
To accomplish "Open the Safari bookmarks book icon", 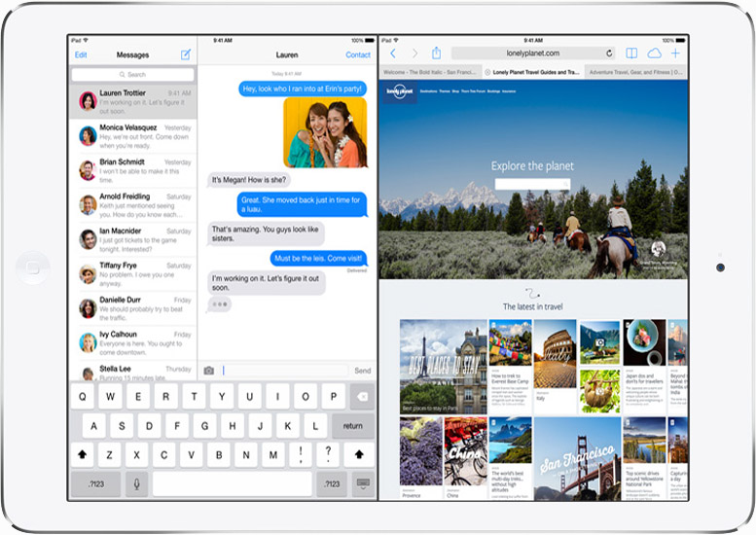I will click(x=631, y=53).
